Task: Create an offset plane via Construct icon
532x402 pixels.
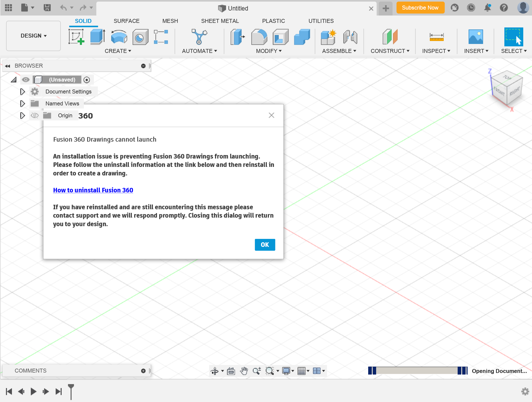Action: click(x=390, y=37)
